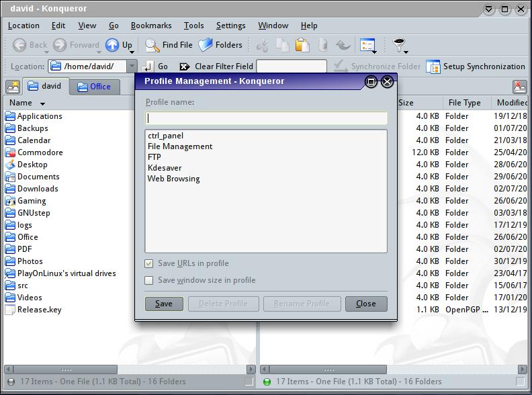Select the Downloads folder row
The image size is (532, 395).
point(38,189)
